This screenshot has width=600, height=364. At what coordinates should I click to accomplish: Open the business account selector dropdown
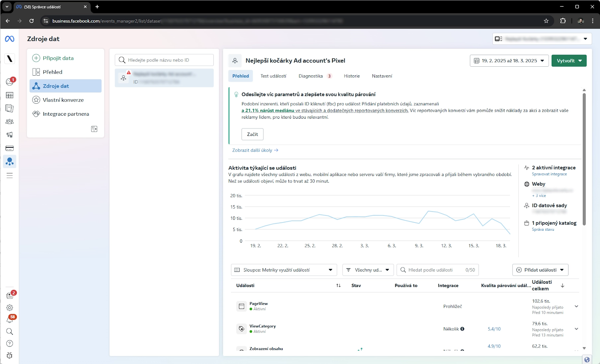coord(542,39)
